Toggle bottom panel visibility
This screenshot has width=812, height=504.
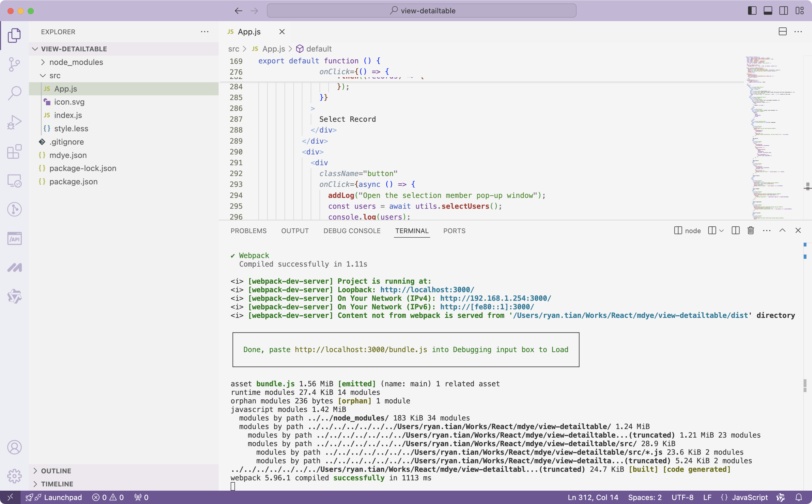tap(768, 11)
